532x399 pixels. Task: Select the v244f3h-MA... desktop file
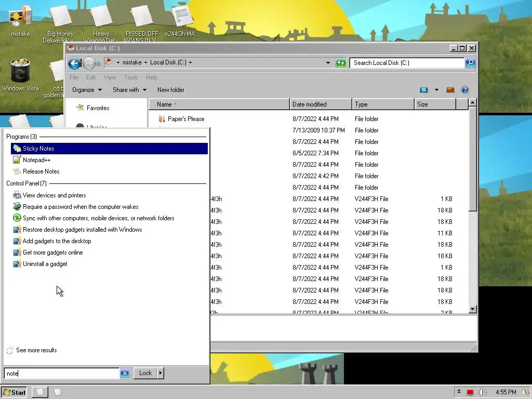[182, 21]
